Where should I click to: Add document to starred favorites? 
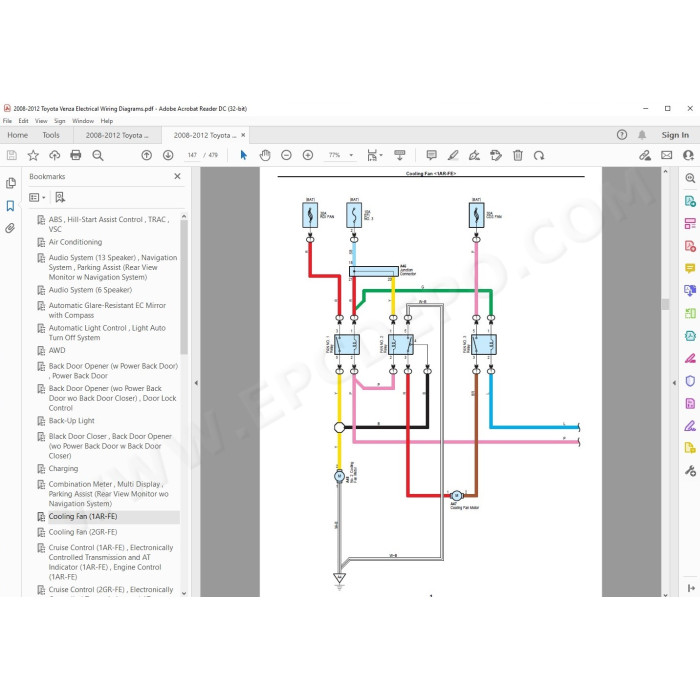pos(33,155)
